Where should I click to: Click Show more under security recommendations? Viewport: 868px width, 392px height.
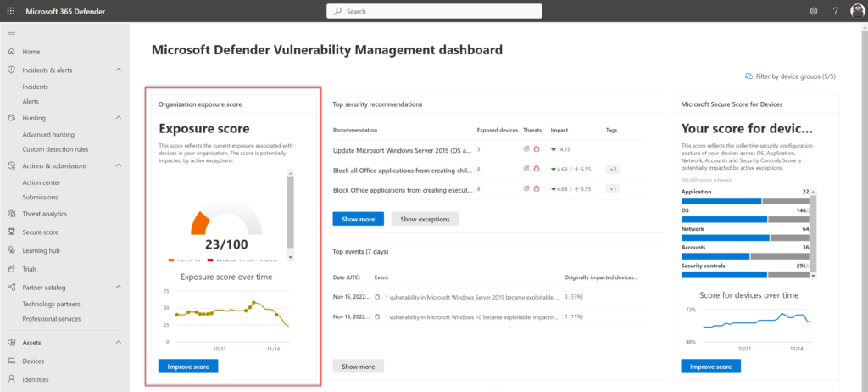(359, 219)
